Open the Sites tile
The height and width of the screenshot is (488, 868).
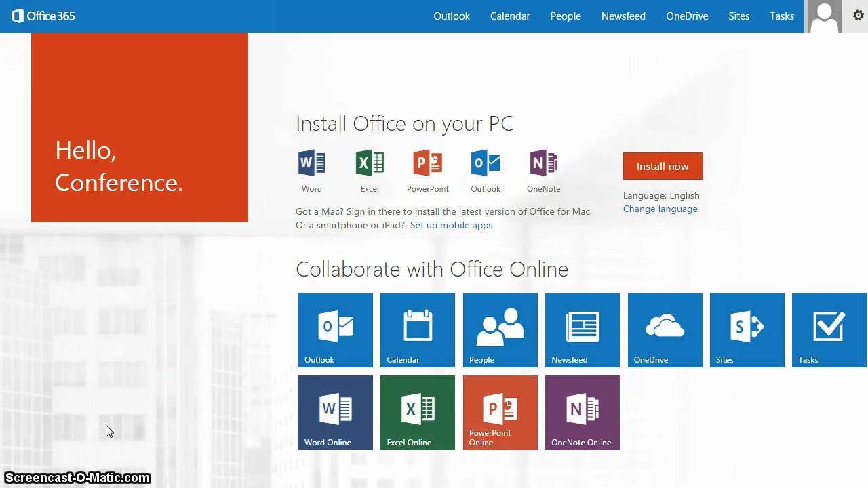(747, 330)
